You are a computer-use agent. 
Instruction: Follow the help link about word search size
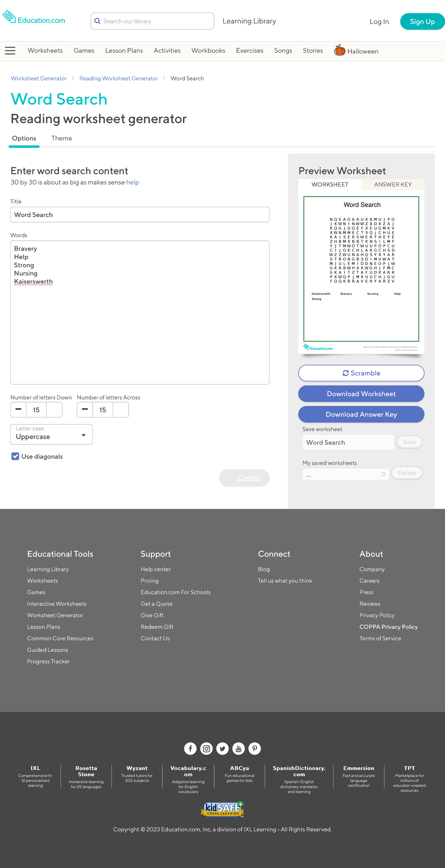[x=132, y=182]
